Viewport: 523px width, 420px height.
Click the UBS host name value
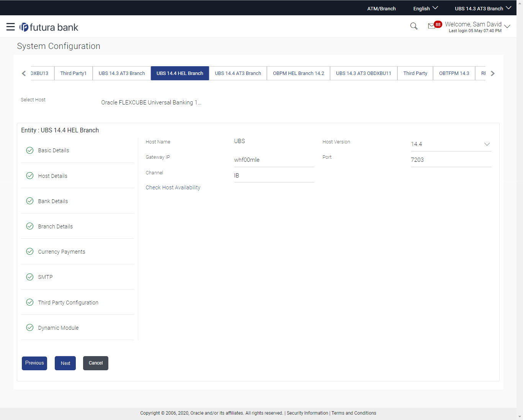point(240,141)
